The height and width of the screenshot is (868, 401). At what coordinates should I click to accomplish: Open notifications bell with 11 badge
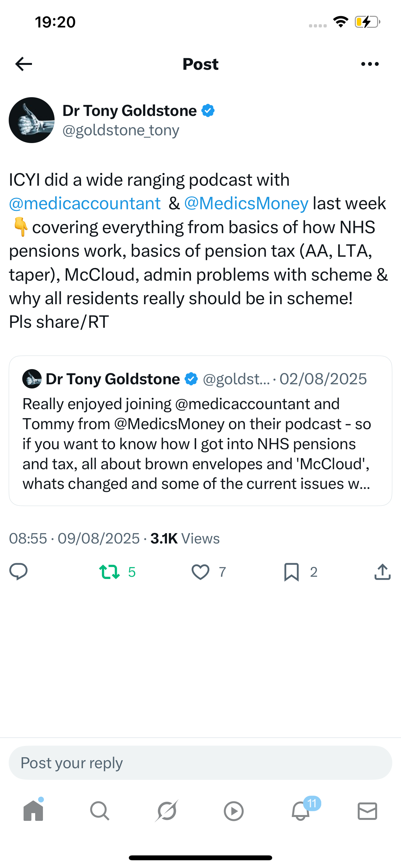(301, 811)
